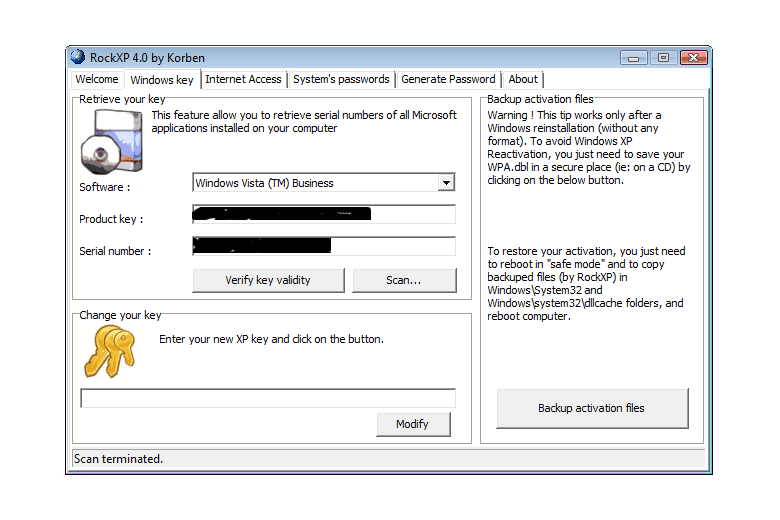Viewport: 780px width, 520px height.
Task: Click the 'Software :' label
Action: pyautogui.click(x=104, y=187)
